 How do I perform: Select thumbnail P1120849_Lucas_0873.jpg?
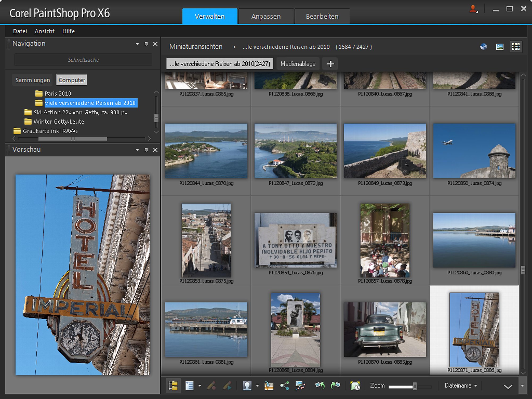[x=385, y=151]
